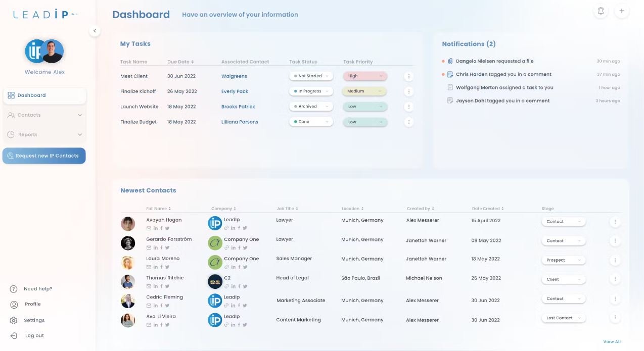Click Avayah Hogan's avatar photo

pyautogui.click(x=128, y=224)
